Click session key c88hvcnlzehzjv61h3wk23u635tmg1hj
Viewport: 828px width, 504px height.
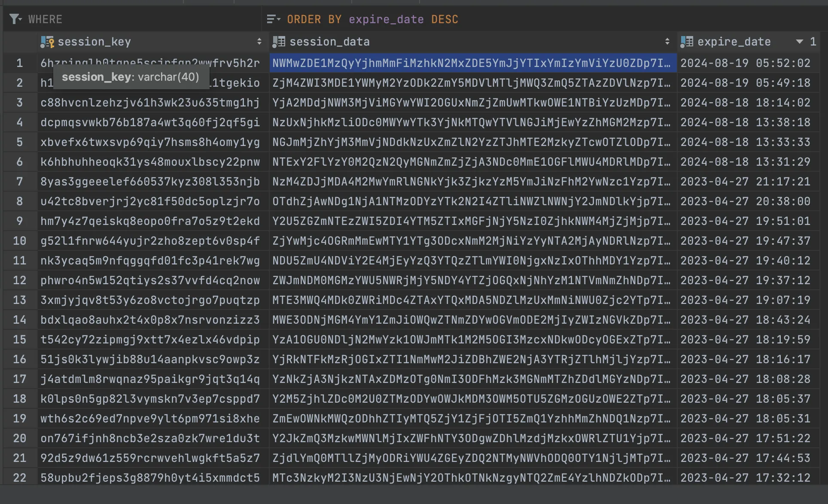tap(150, 103)
